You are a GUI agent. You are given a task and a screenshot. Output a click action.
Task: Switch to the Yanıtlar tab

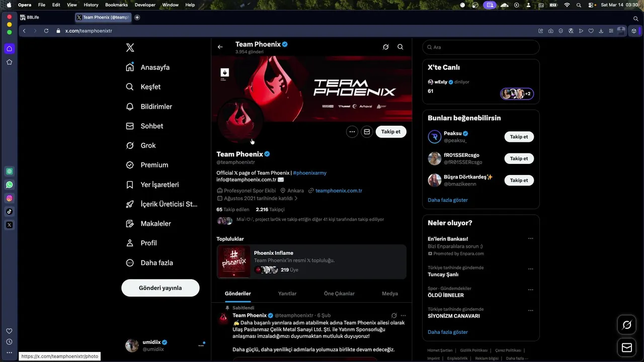(287, 294)
